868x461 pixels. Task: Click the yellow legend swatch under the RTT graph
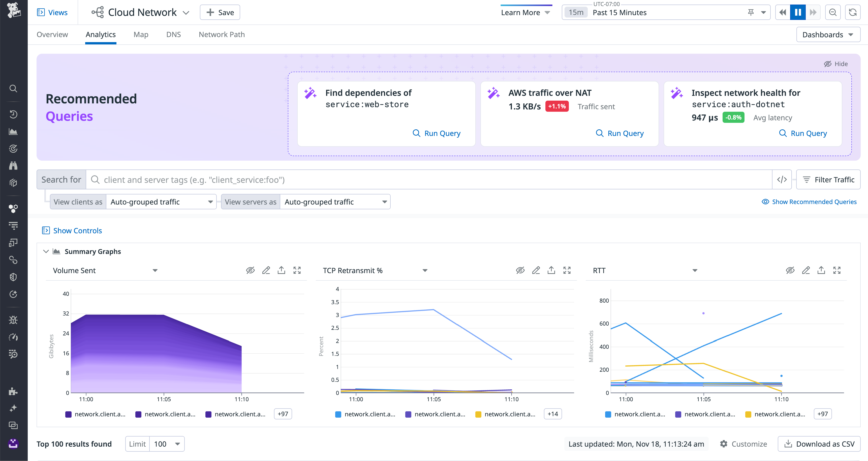click(748, 414)
